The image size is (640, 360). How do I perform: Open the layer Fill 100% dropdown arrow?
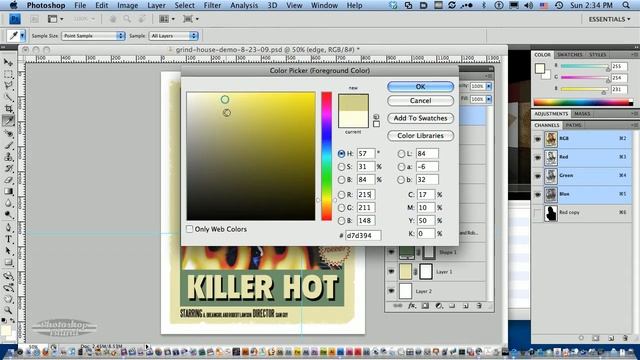[489, 99]
